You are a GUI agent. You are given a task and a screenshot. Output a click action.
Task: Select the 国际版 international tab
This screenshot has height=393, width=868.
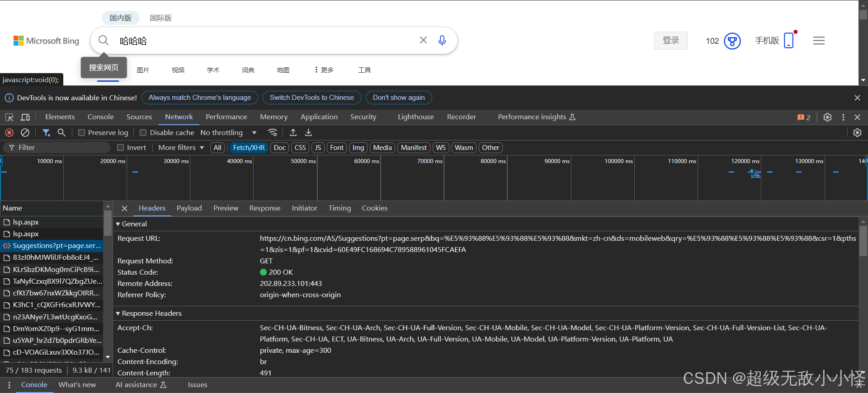(x=160, y=18)
